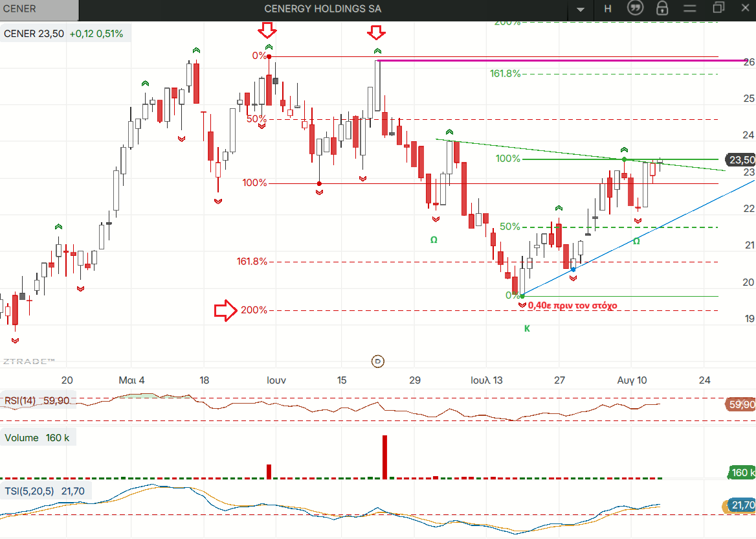Select the red 0% Fibonacci level label
This screenshot has width=756, height=539.
click(259, 56)
